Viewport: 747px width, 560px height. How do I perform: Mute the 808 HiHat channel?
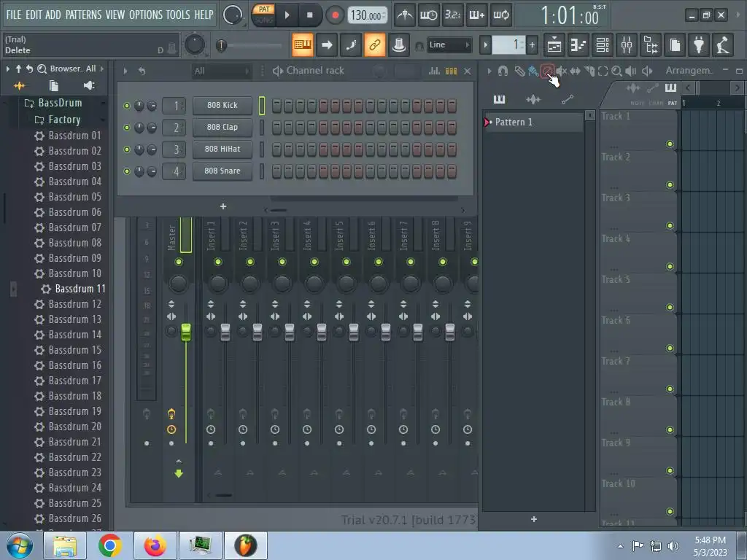[127, 149]
